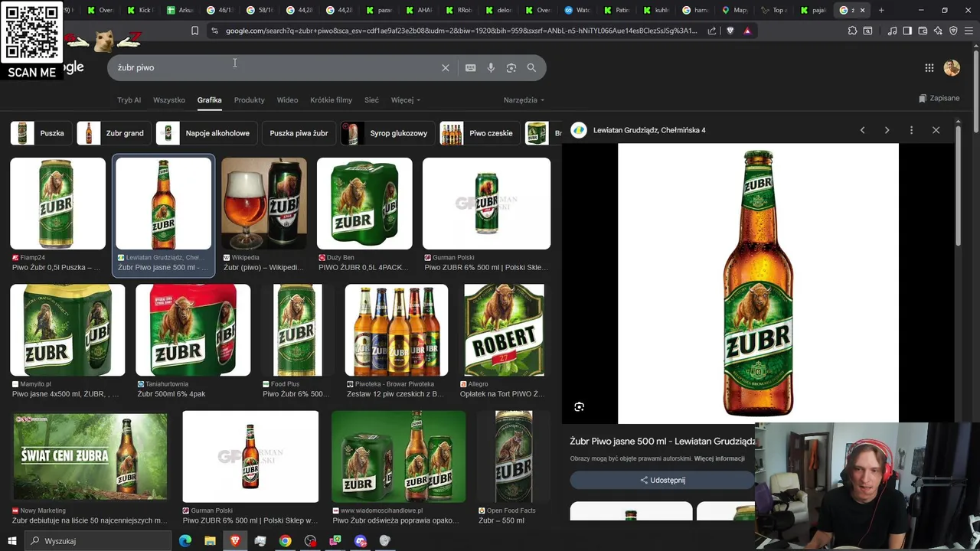Switch to Wideo tab
The image size is (980, 551).
point(287,99)
